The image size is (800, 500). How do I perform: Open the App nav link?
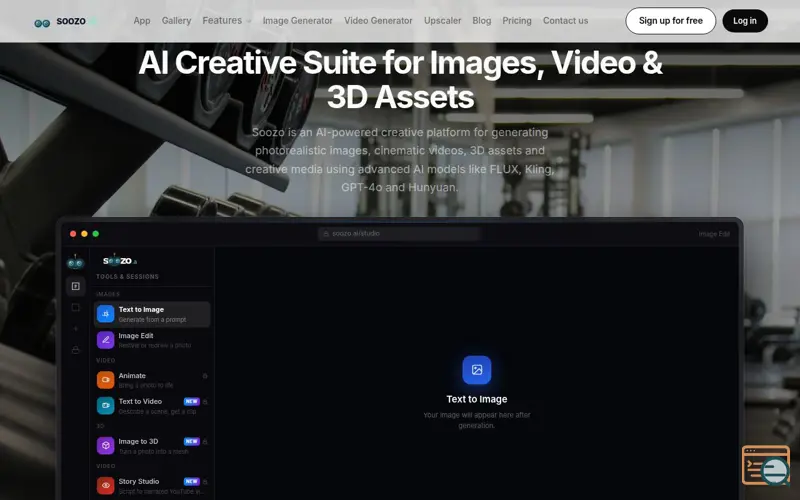pos(142,21)
